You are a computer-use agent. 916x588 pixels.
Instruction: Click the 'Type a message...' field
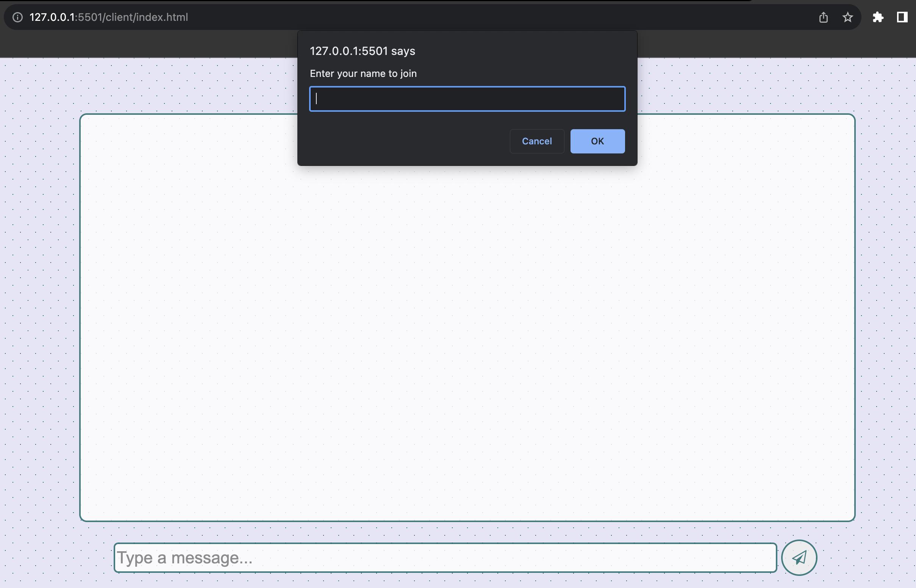(445, 558)
